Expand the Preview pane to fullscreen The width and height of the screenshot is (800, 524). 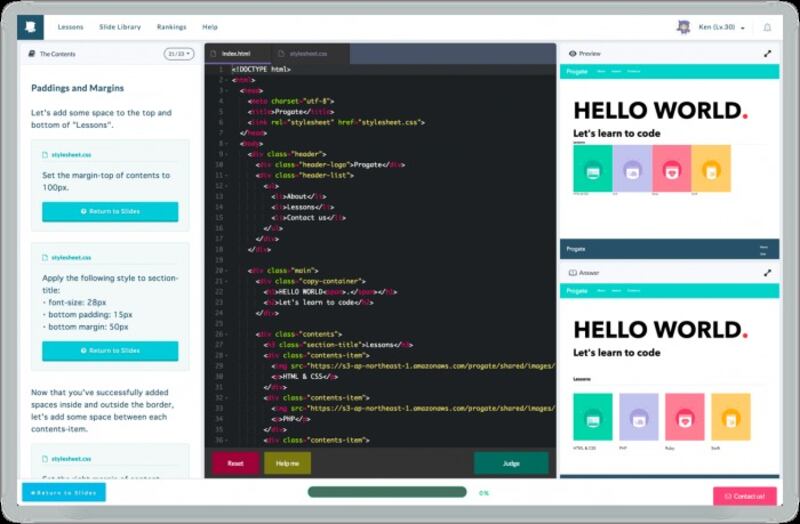(767, 54)
